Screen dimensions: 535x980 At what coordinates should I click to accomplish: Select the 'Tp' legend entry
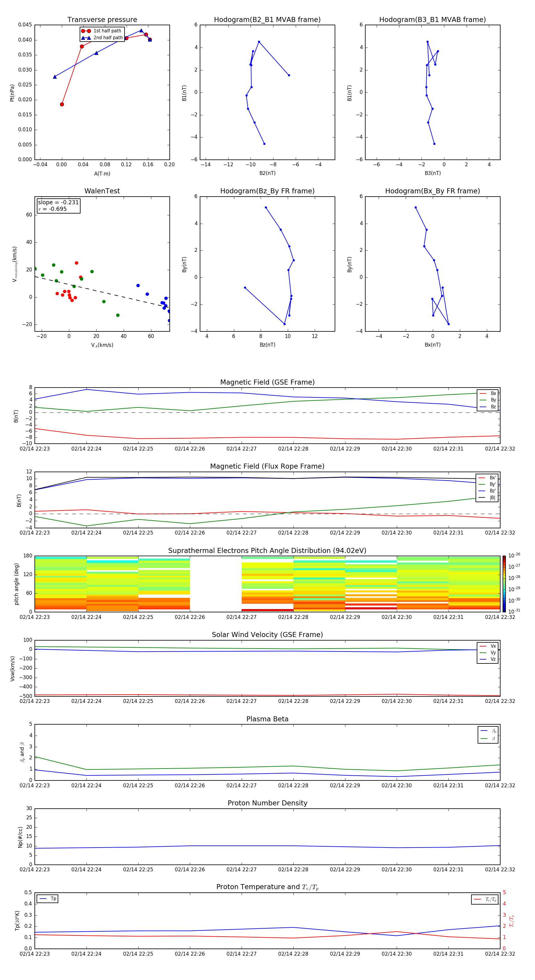tap(48, 899)
